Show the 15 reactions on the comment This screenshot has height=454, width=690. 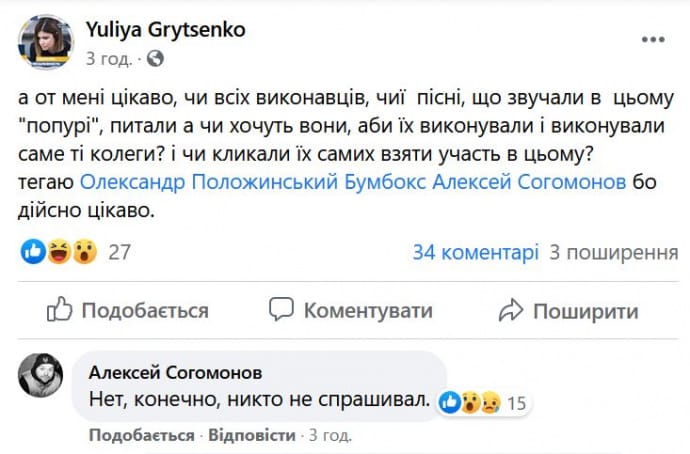tap(517, 404)
